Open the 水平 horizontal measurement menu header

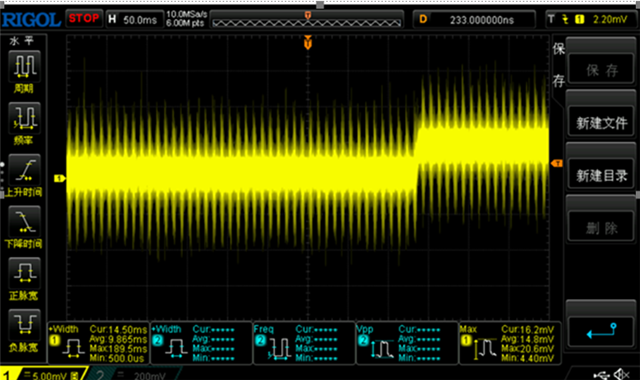tap(22, 41)
